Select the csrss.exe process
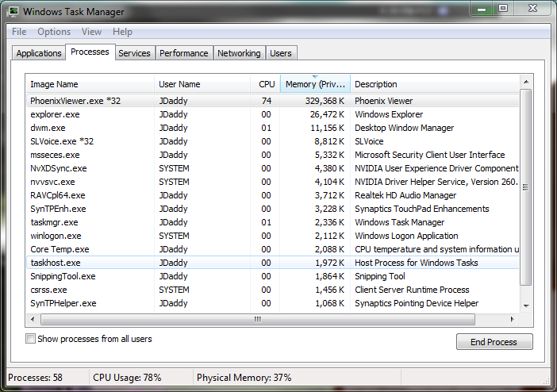Viewport: 557px width, 392px height. coord(272,290)
